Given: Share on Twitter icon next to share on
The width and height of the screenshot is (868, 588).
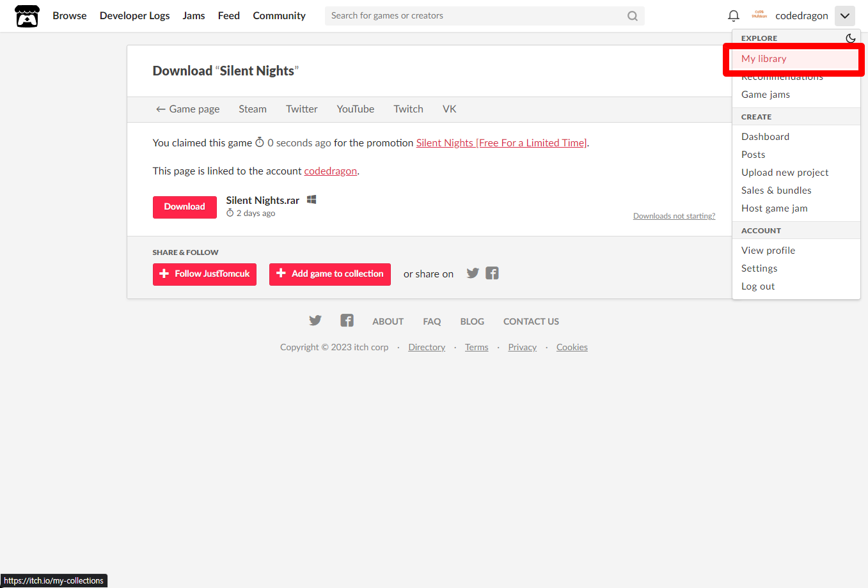Looking at the screenshot, I should pyautogui.click(x=473, y=274).
